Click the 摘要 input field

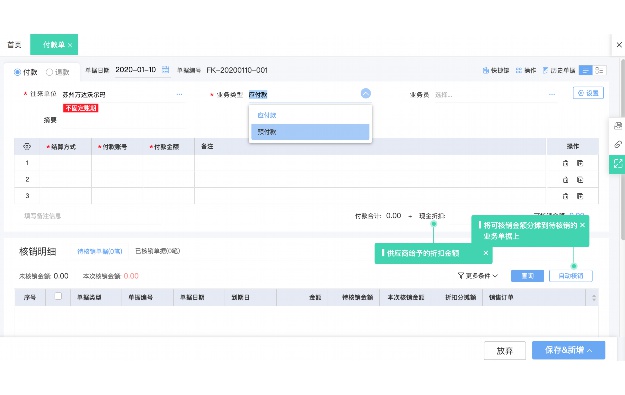[124, 121]
